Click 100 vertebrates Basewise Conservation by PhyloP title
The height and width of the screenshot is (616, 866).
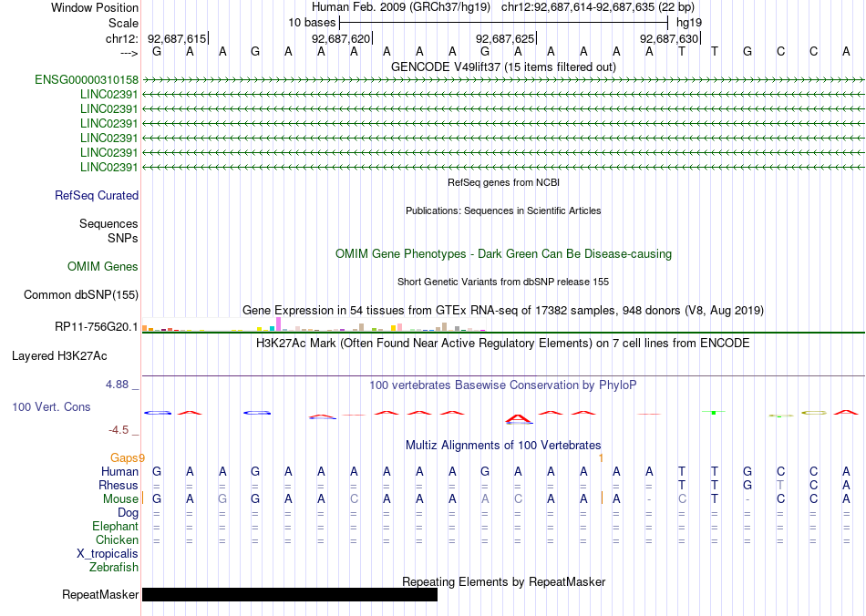[503, 385]
